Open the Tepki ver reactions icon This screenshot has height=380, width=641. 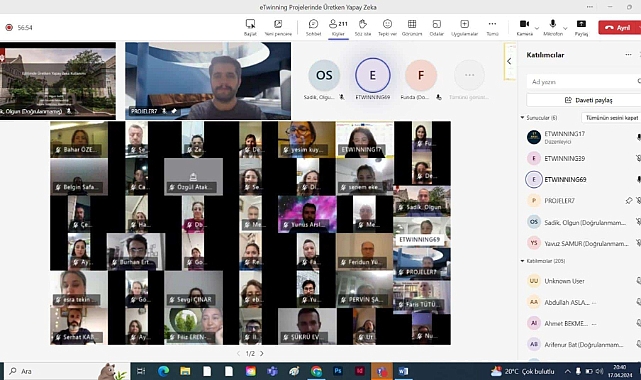tap(387, 24)
